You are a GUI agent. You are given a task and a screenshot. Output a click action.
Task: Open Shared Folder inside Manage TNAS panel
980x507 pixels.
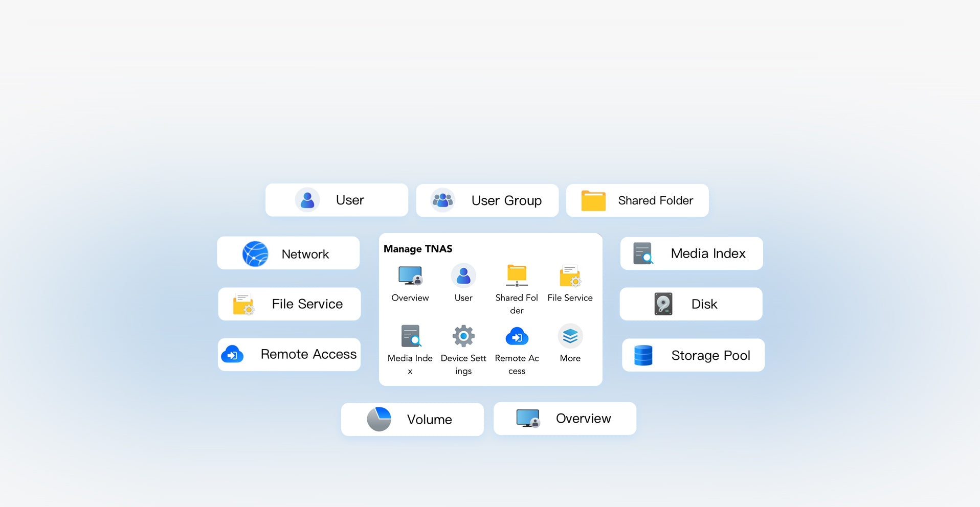pyautogui.click(x=517, y=276)
